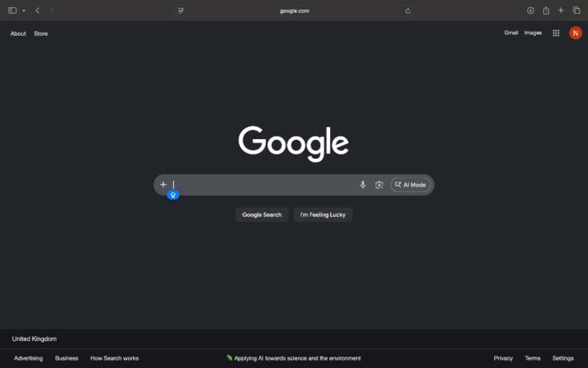Open Advertising footer link
The image size is (588, 368).
[x=29, y=358]
